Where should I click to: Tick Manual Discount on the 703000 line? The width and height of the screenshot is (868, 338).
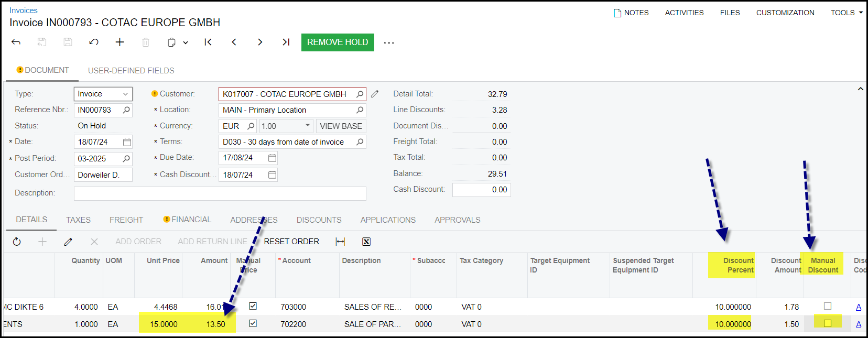828,306
